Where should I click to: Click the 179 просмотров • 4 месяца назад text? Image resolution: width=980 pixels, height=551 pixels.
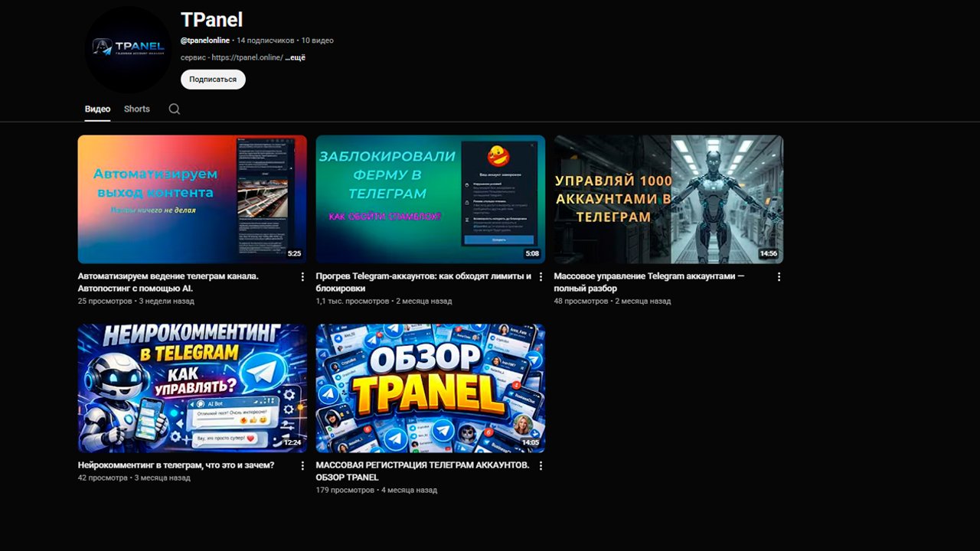click(377, 490)
